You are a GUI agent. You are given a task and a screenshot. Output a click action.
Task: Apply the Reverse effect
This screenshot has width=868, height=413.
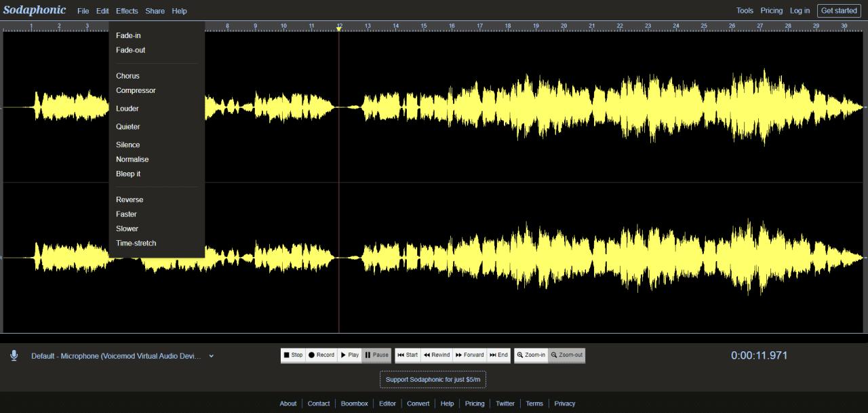click(x=130, y=199)
